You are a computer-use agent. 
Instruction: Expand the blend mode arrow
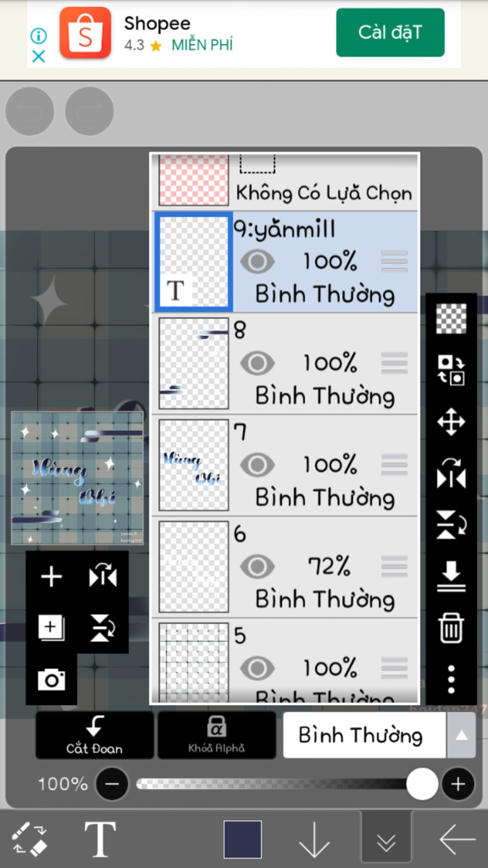click(461, 735)
